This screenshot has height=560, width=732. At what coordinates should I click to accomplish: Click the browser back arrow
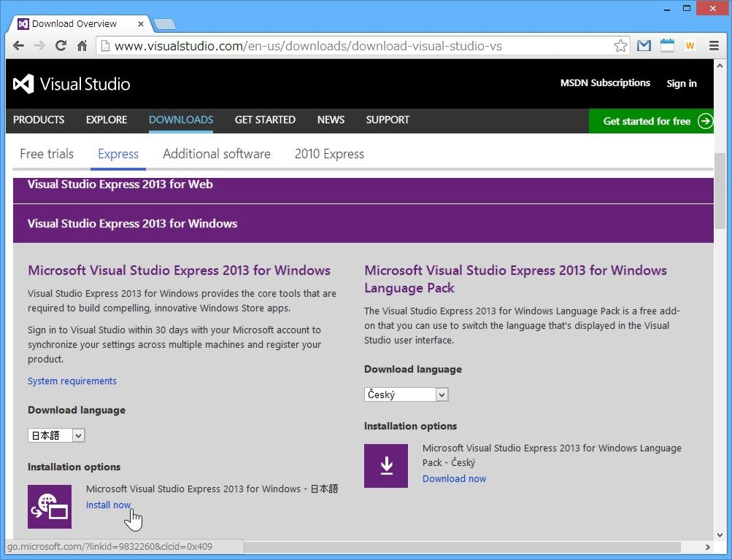point(18,46)
